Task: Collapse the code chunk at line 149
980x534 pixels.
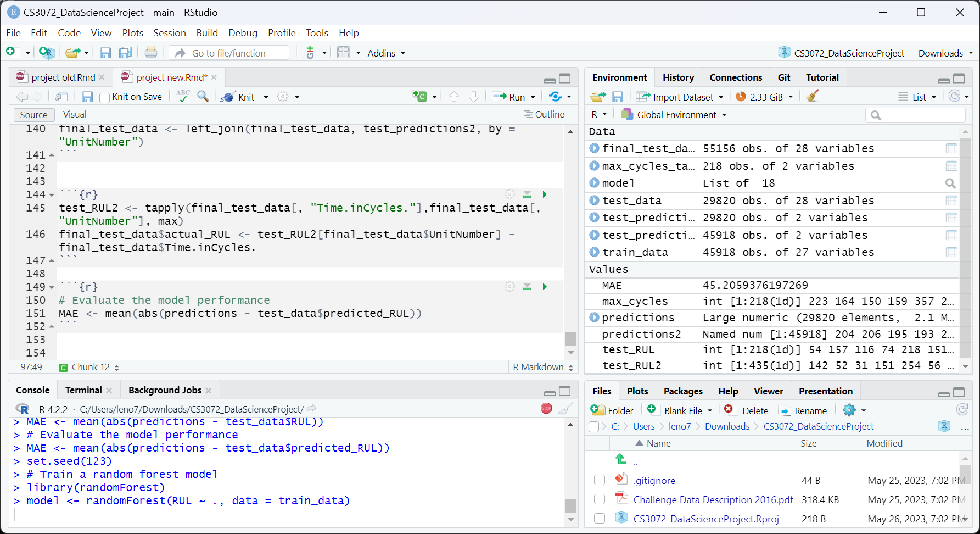Action: point(52,287)
